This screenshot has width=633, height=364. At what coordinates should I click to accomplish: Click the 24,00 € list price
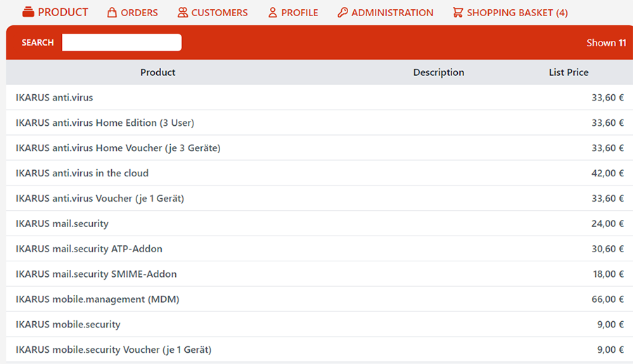click(608, 223)
